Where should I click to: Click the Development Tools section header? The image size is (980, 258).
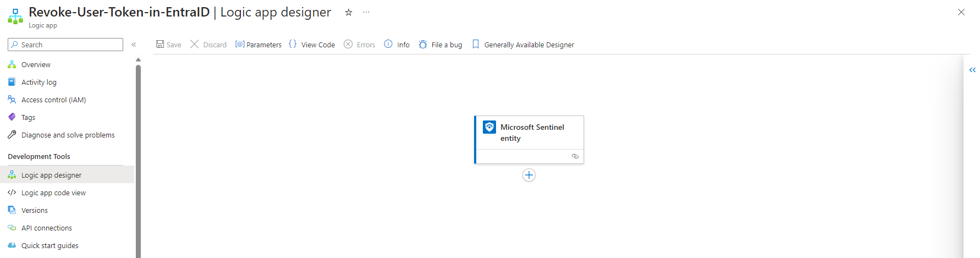(x=39, y=156)
